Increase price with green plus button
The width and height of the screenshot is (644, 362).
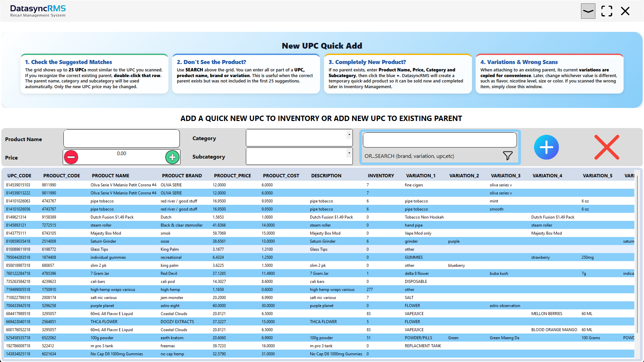point(172,157)
